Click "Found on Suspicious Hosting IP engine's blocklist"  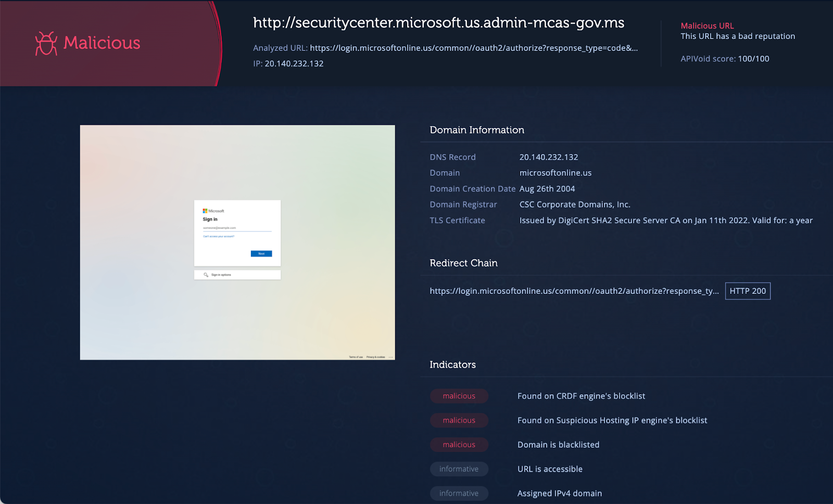(x=612, y=420)
